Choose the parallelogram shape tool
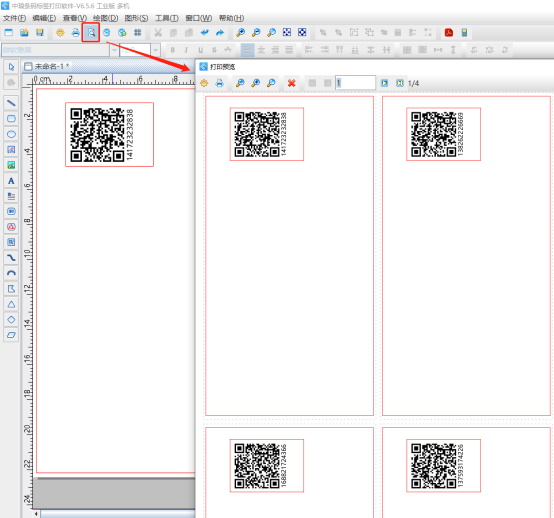This screenshot has height=518, width=554. coord(11,335)
